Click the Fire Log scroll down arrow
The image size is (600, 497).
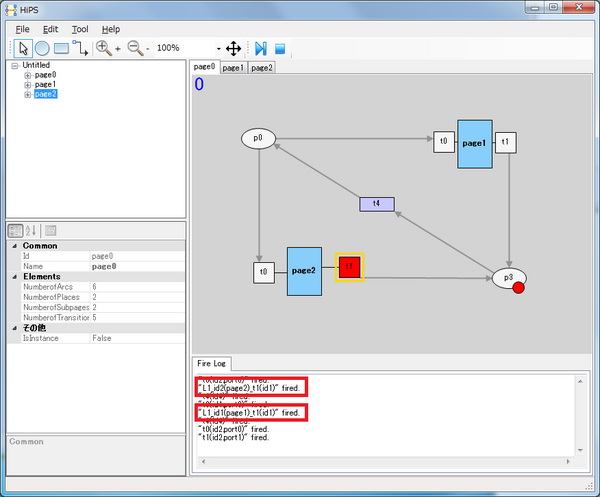coord(580,450)
